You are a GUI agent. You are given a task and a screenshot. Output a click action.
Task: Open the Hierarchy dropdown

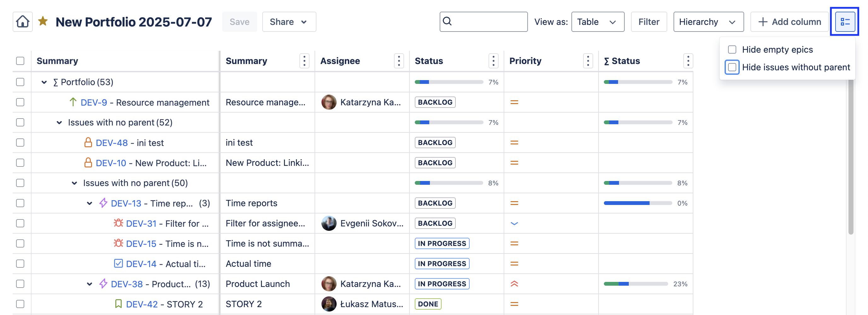(708, 22)
